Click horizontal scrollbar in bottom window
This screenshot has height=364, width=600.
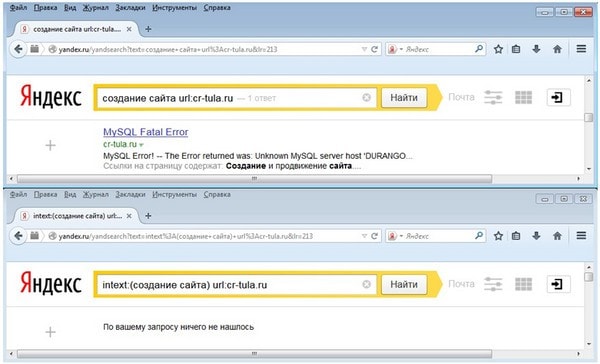point(254,354)
